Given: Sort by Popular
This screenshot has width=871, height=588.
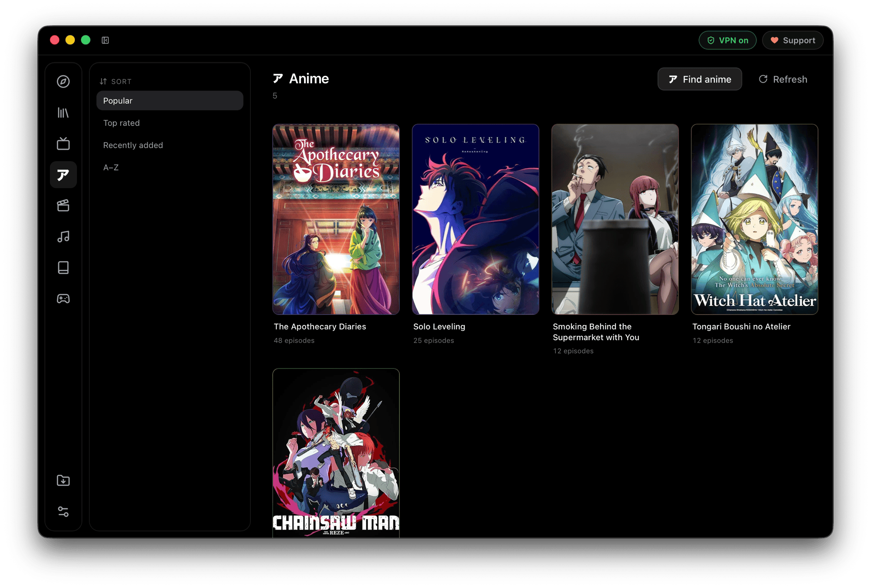Looking at the screenshot, I should pos(170,101).
